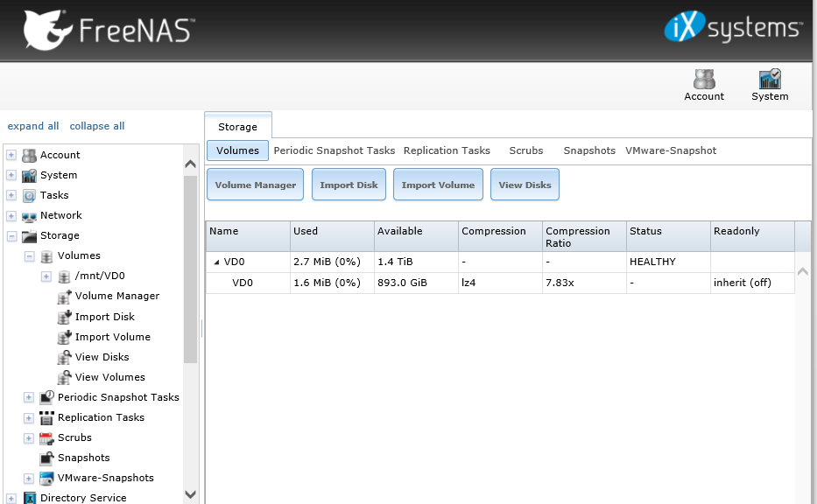Image resolution: width=817 pixels, height=504 pixels.
Task: Click the Import Disk icon in tree
Action: point(64,317)
